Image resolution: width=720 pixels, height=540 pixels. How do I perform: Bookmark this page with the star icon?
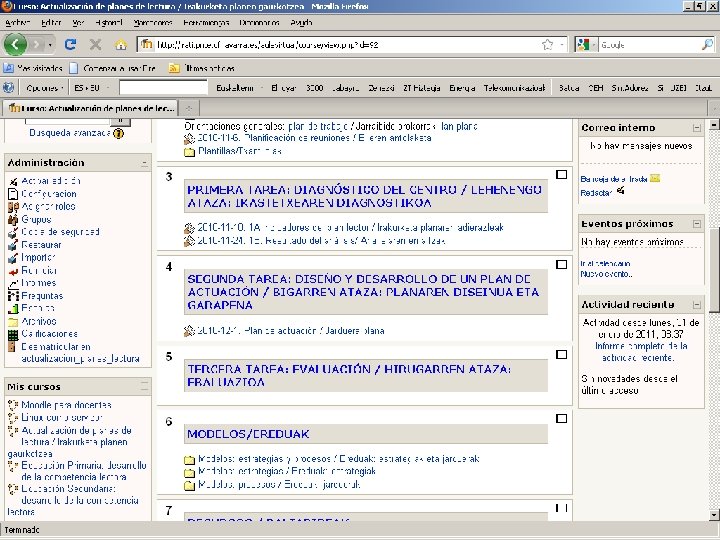[547, 45]
